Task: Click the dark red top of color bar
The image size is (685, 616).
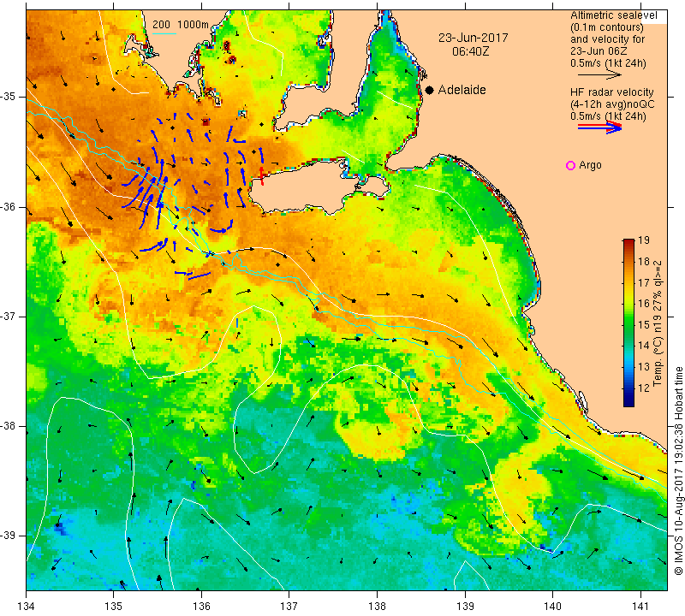Action: [628, 241]
